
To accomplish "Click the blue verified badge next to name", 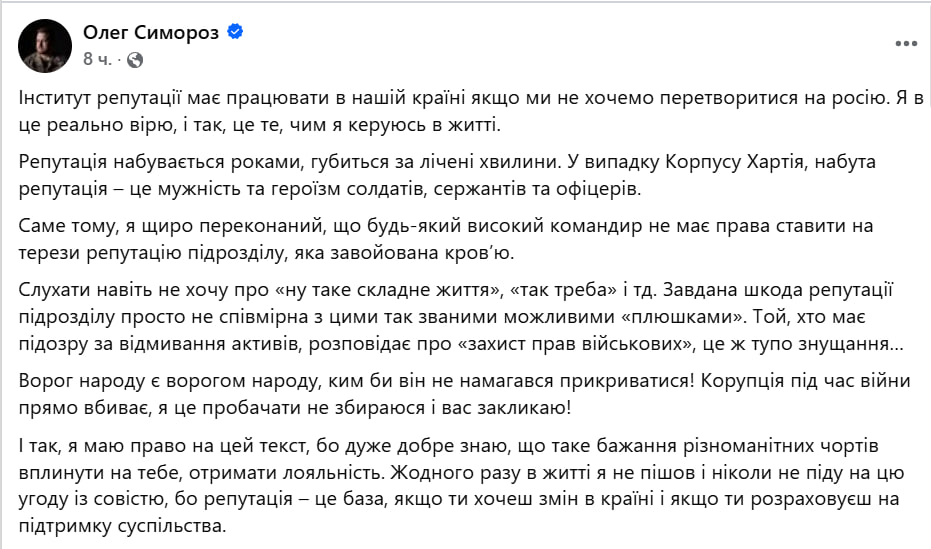I will pos(235,32).
